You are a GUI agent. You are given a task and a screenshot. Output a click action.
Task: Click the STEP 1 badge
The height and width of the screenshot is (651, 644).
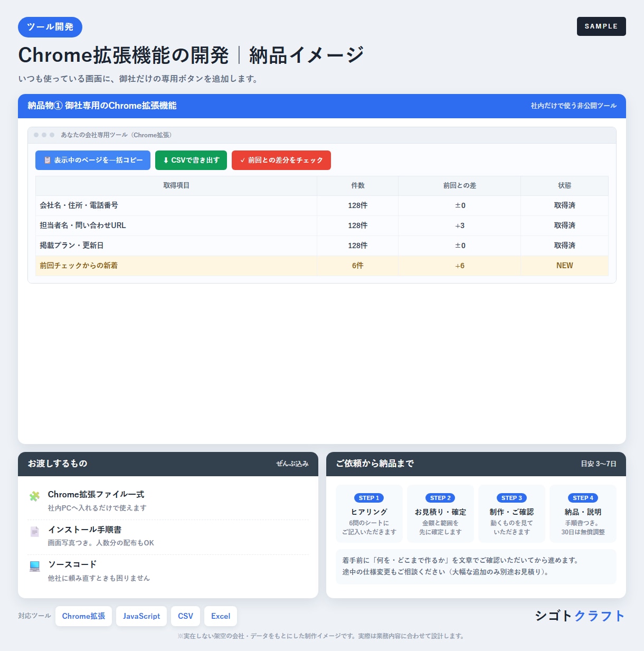click(x=369, y=498)
